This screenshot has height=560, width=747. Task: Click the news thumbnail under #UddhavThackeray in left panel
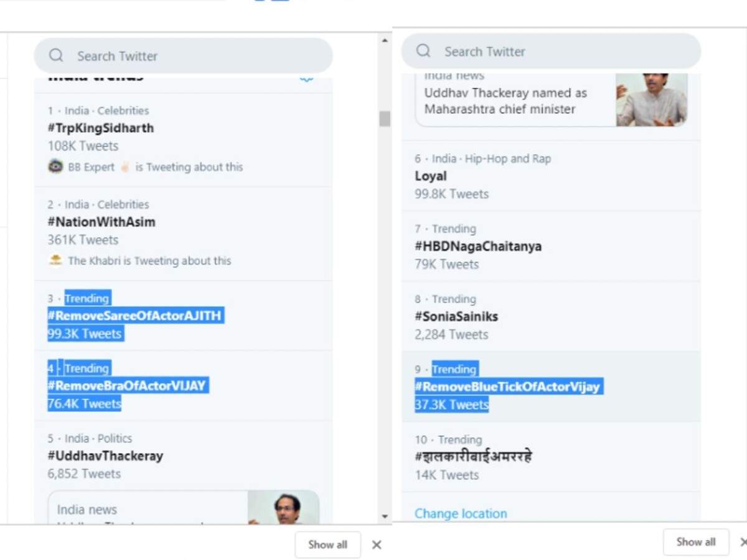tap(284, 507)
